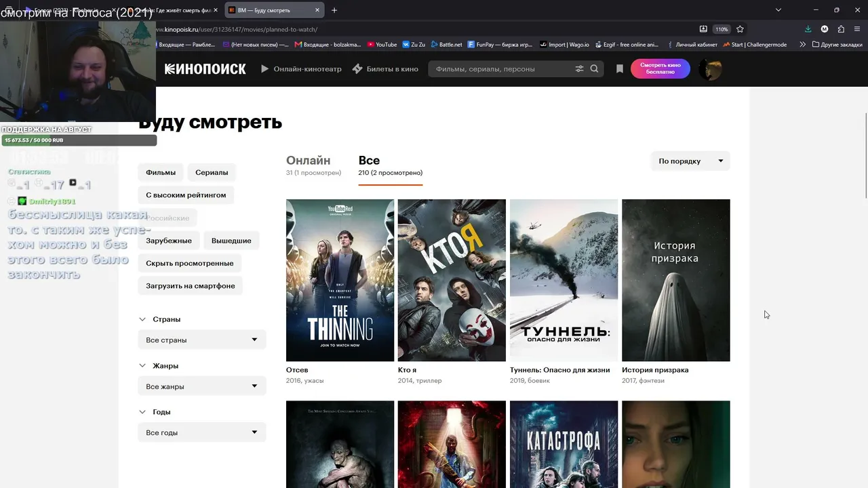Open the Все страны dropdown

coord(202,340)
